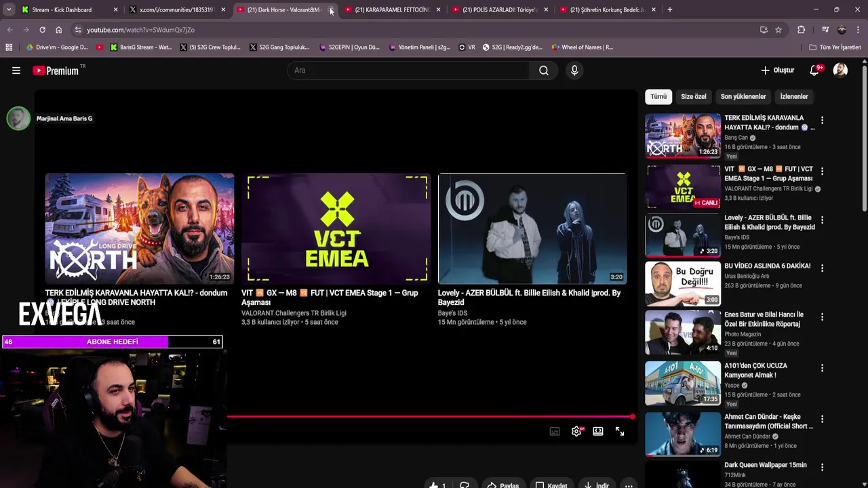
Task: Play sidebar thumbnail of BU VİDEO ASLINDA 6 DAKİKA
Action: [x=683, y=284]
